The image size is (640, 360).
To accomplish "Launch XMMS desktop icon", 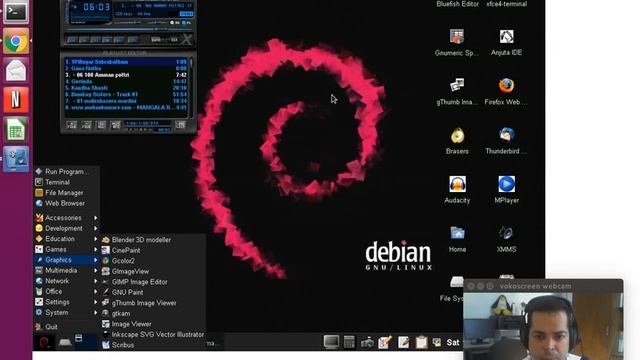I will click(507, 239).
